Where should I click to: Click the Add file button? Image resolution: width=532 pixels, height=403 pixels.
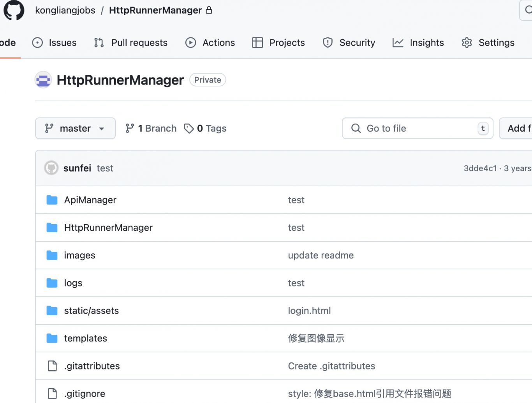pyautogui.click(x=516, y=128)
